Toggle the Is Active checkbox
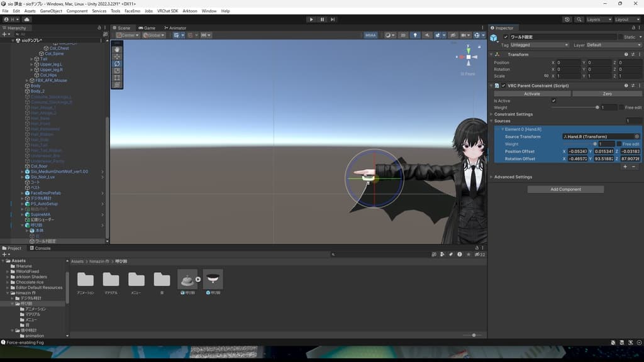This screenshot has height=362, width=644. click(553, 101)
